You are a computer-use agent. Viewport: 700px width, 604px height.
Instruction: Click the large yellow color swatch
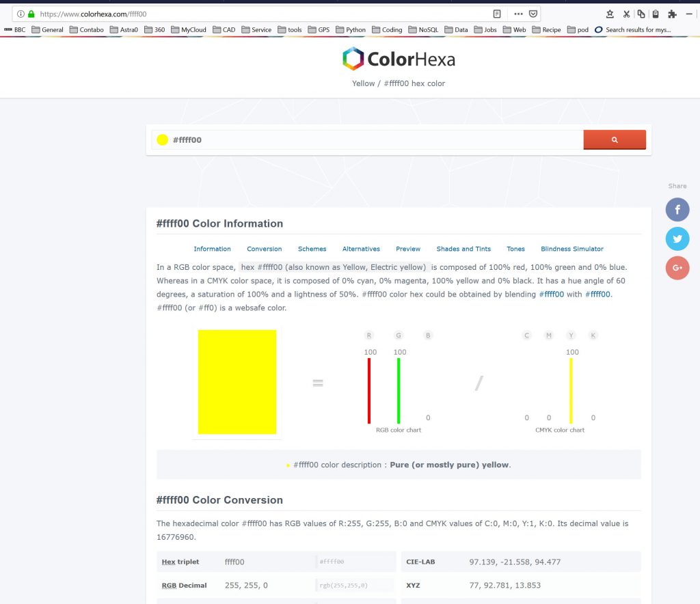coord(237,382)
